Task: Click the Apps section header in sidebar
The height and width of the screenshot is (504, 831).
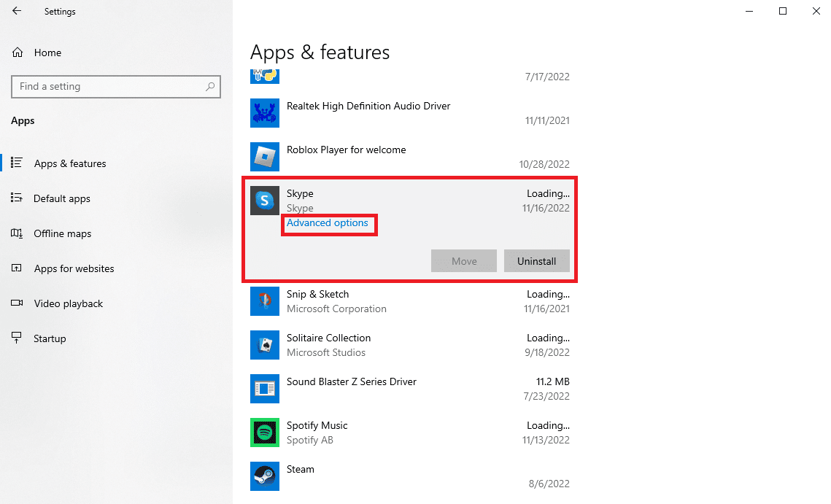Action: point(23,121)
